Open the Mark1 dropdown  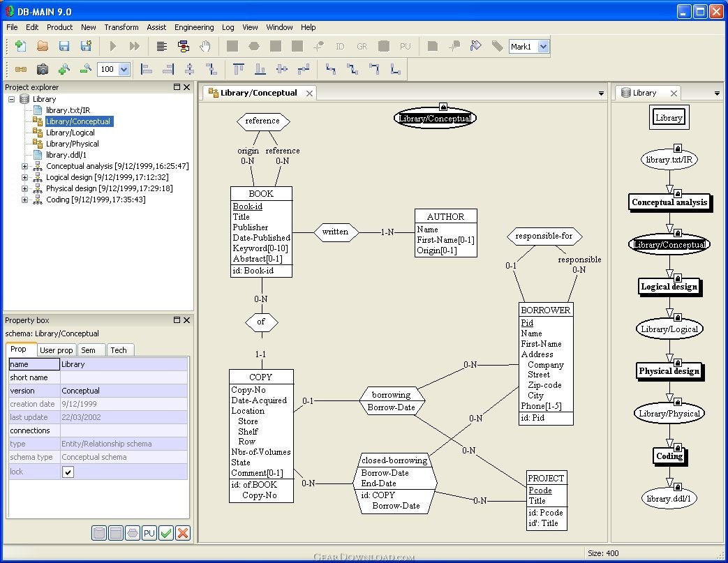544,47
